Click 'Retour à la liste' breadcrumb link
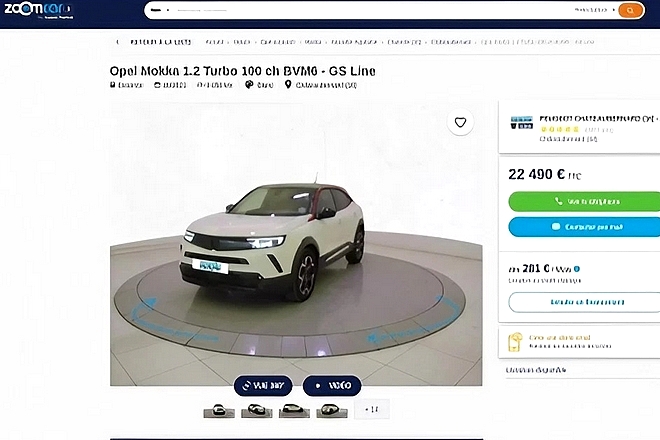The width and height of the screenshot is (660, 440). tap(161, 42)
